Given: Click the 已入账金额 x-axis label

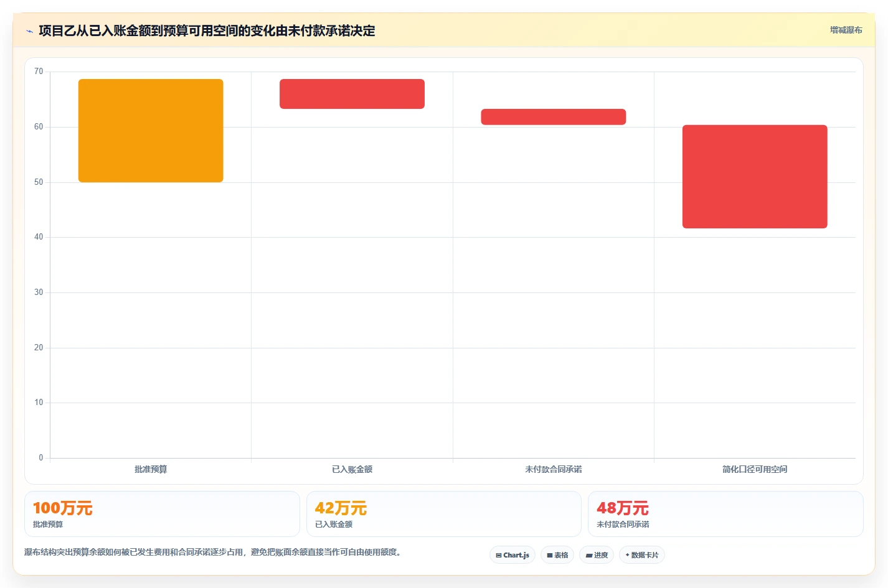Looking at the screenshot, I should pyautogui.click(x=352, y=469).
